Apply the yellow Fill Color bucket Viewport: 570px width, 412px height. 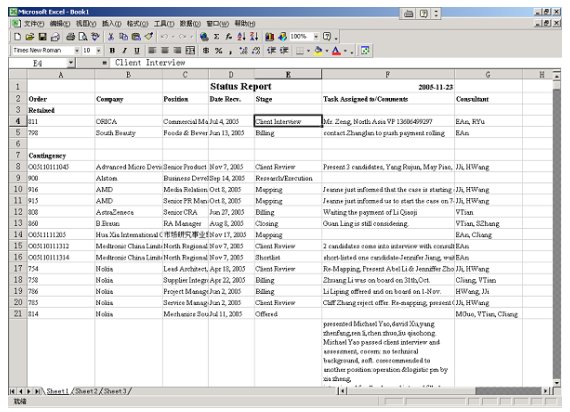[x=318, y=51]
